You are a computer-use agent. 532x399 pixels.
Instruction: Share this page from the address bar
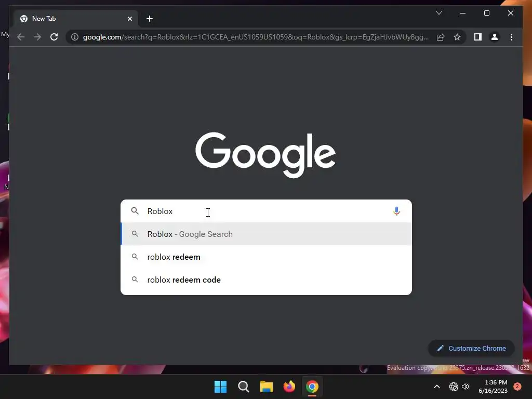pos(441,37)
